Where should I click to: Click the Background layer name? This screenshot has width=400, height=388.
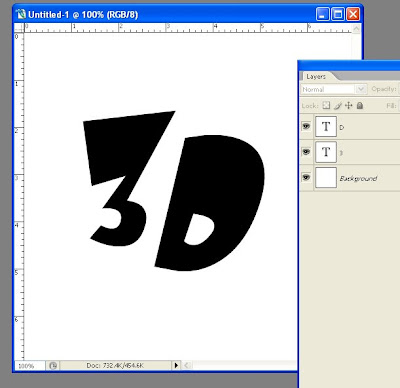(358, 179)
